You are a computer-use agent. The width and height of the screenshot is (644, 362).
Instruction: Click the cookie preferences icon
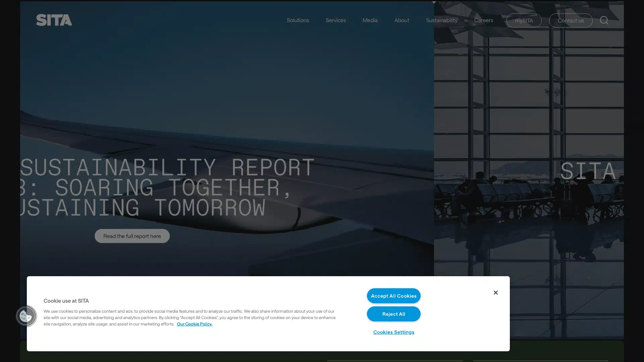point(26,316)
